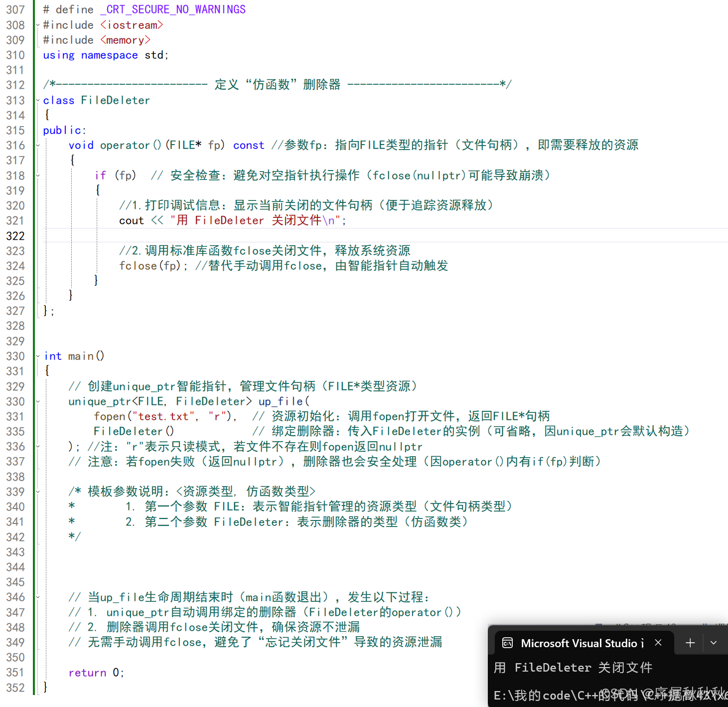Screen dimensions: 728x707
Task: Collapse the int main() function region
Action: [x=38, y=355]
